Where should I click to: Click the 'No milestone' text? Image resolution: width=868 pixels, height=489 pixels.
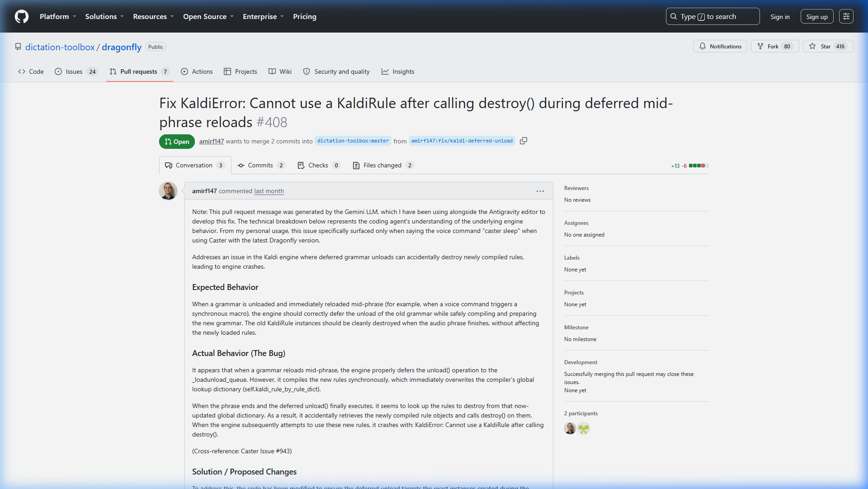point(580,339)
